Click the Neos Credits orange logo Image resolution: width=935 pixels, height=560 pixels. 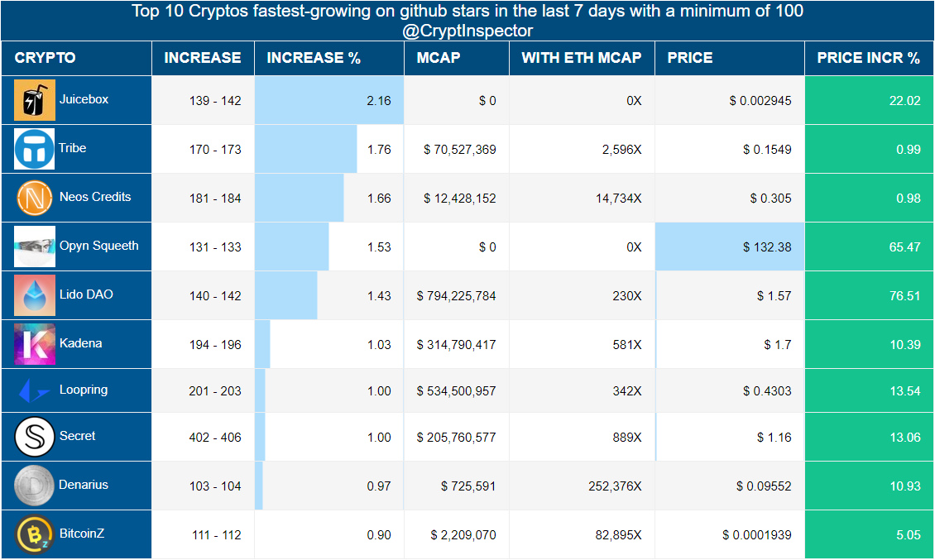coord(35,198)
